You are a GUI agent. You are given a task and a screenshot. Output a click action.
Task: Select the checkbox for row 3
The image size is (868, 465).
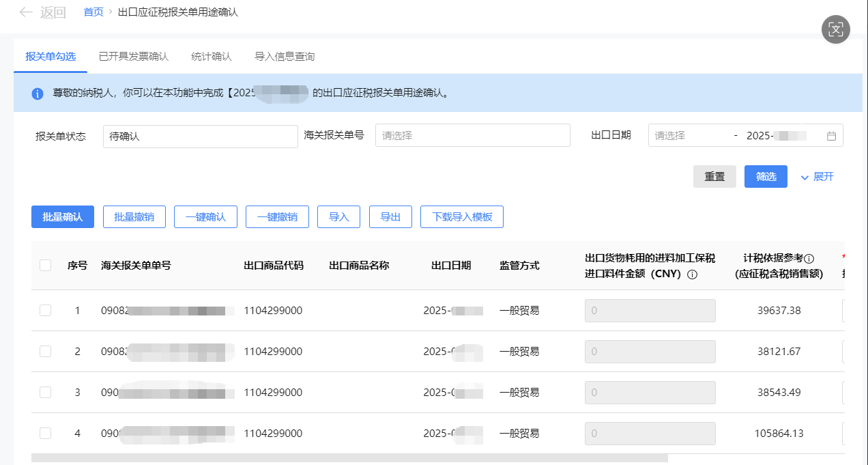tap(45, 393)
